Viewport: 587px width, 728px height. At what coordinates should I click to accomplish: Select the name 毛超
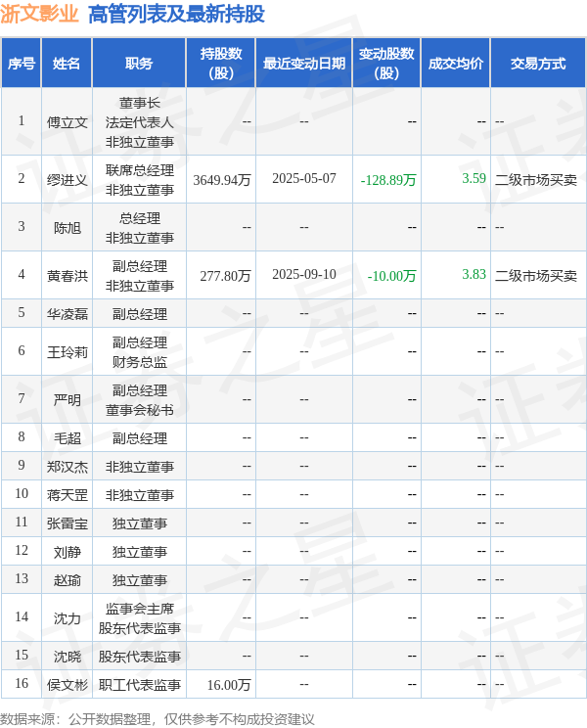click(x=68, y=438)
